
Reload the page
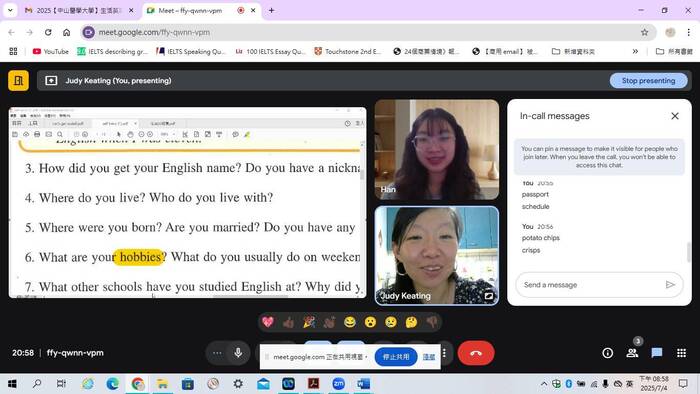(48, 32)
